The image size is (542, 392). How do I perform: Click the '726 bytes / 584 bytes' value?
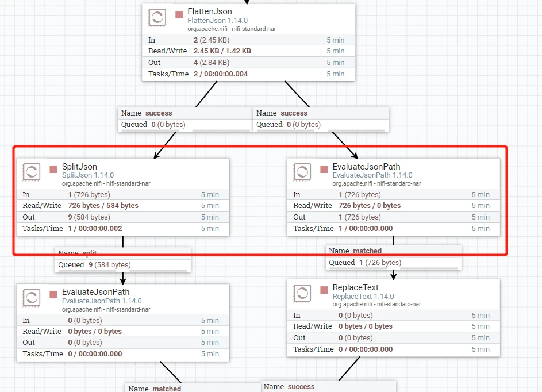103,205
